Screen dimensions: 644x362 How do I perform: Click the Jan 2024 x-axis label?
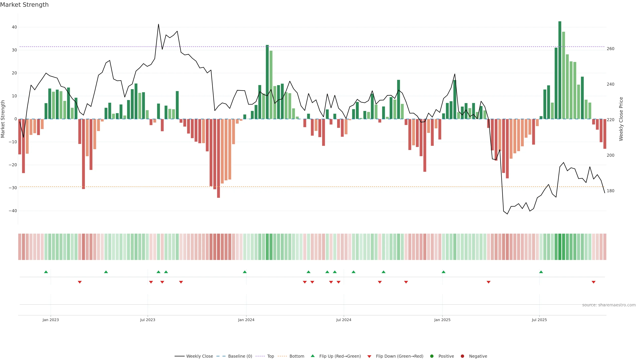(246, 320)
